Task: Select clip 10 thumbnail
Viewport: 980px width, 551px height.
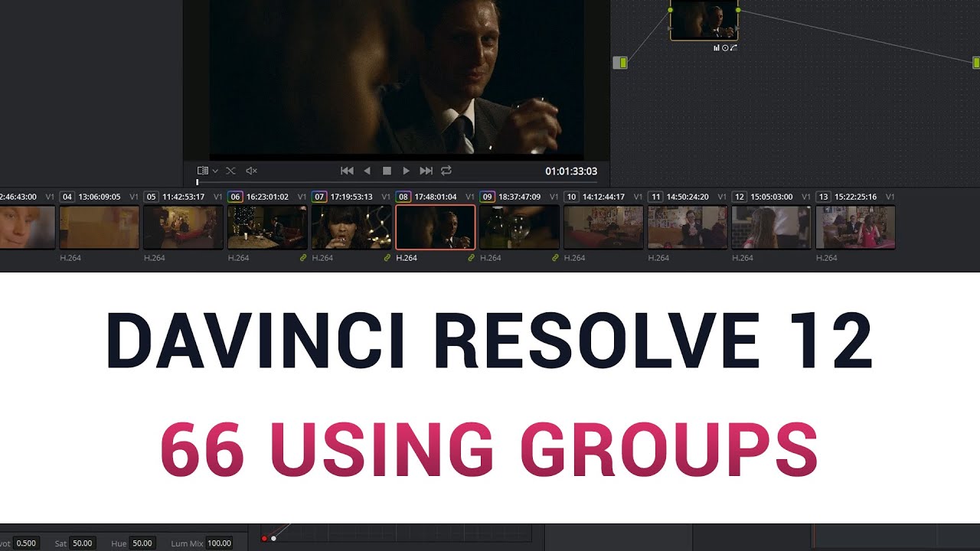Action: [x=603, y=227]
